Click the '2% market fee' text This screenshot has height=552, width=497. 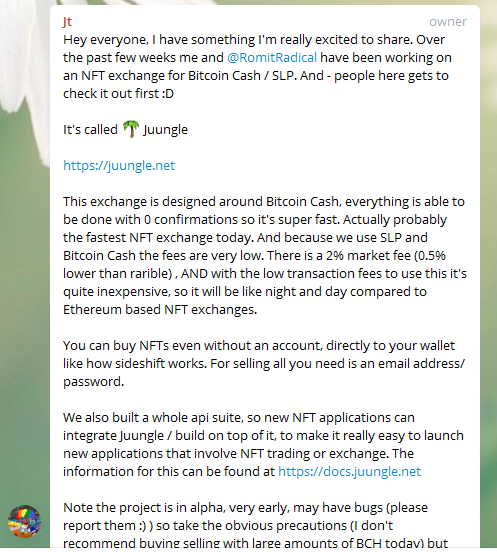[x=368, y=255]
